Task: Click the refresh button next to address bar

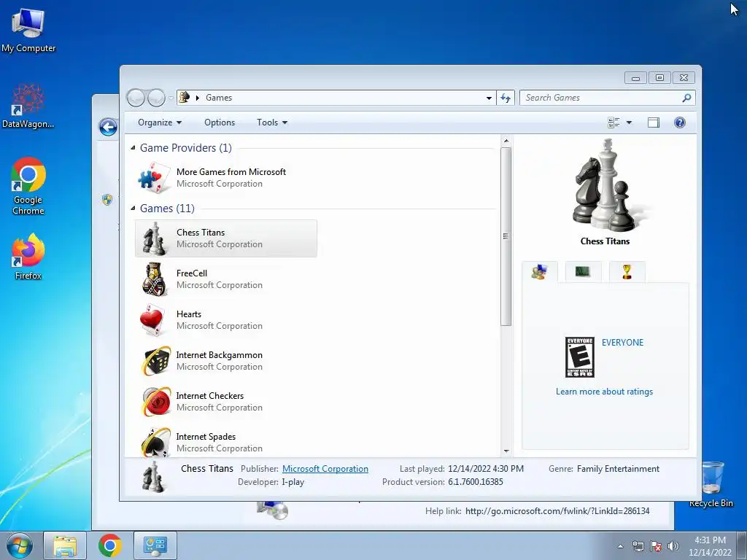Action: point(505,98)
